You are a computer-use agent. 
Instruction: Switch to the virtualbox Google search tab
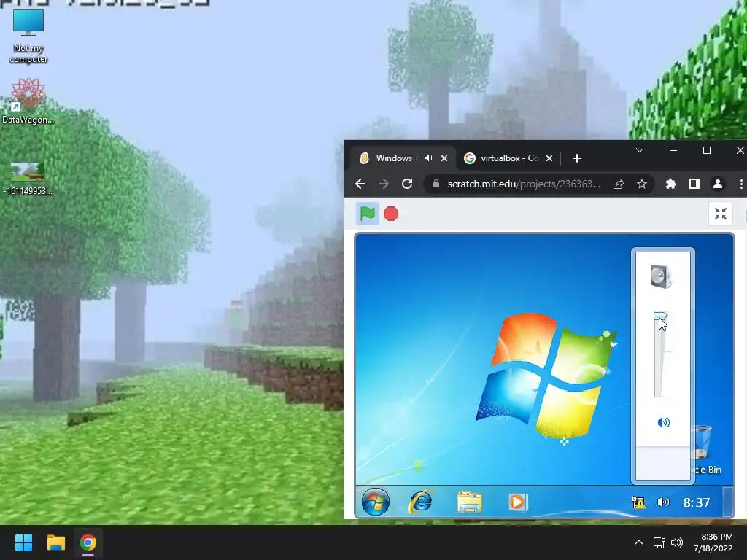point(509,158)
